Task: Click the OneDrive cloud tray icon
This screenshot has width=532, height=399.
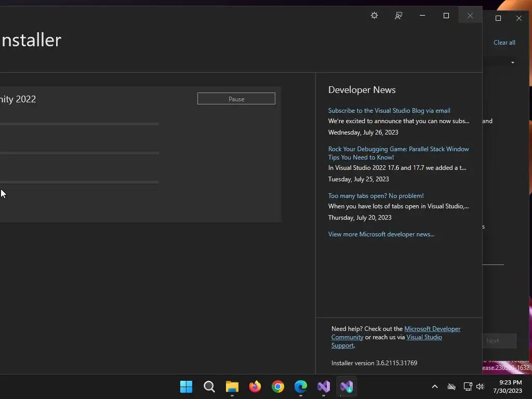Action: [x=451, y=387]
